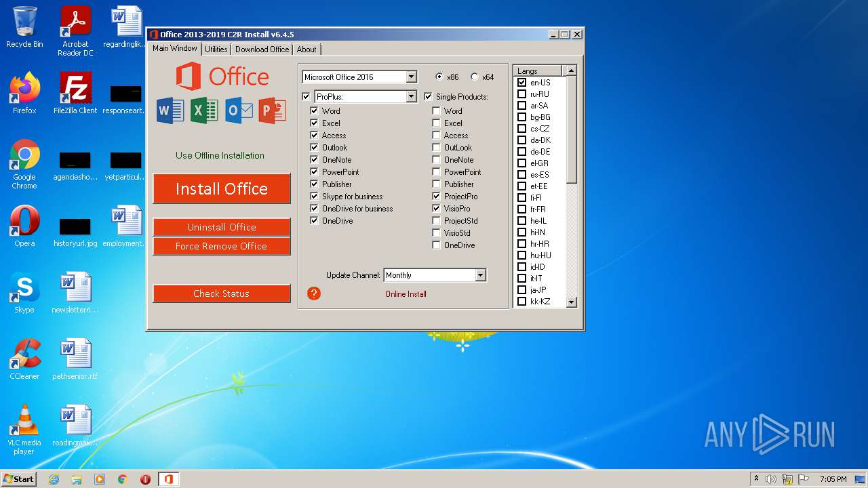The width and height of the screenshot is (868, 488).
Task: Click the red question mark help icon
Action: [313, 293]
